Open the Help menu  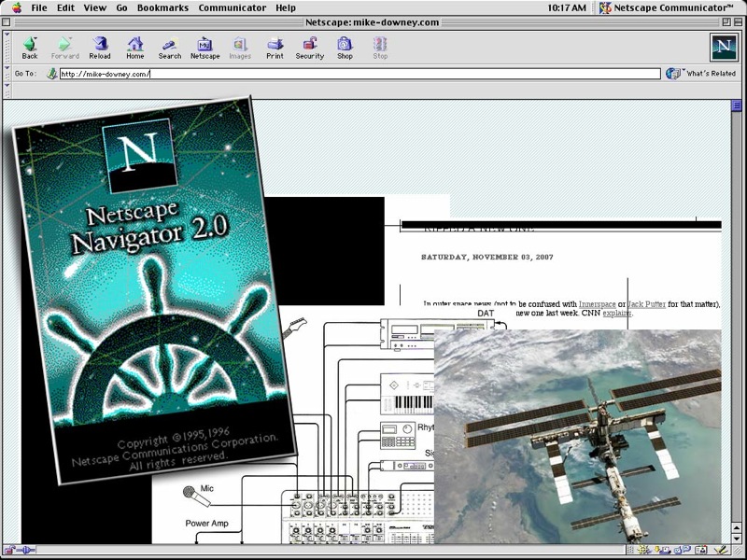point(286,7)
